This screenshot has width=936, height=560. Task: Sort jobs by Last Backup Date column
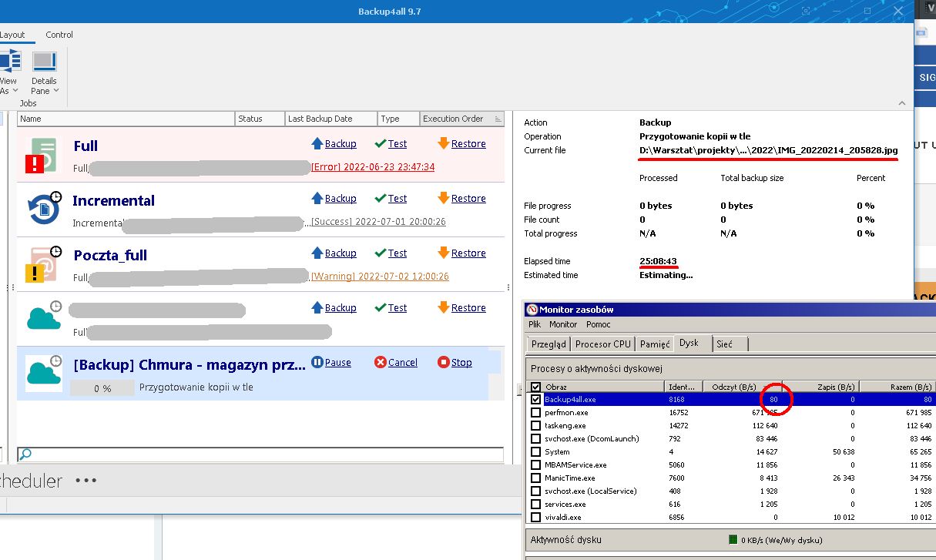[330, 119]
